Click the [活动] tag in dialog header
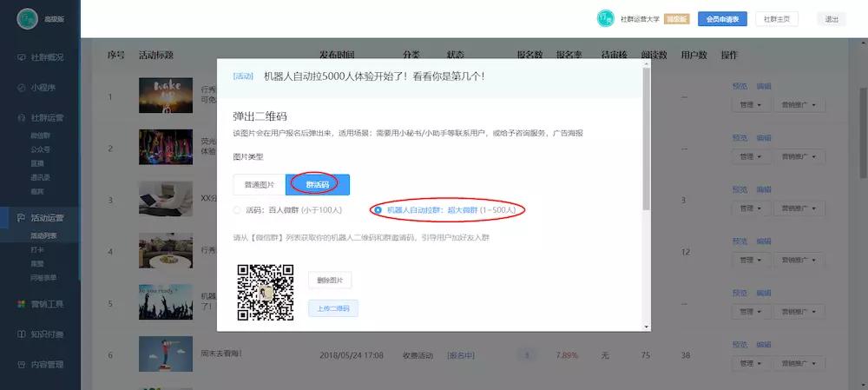The width and height of the screenshot is (868, 390). coord(243,76)
